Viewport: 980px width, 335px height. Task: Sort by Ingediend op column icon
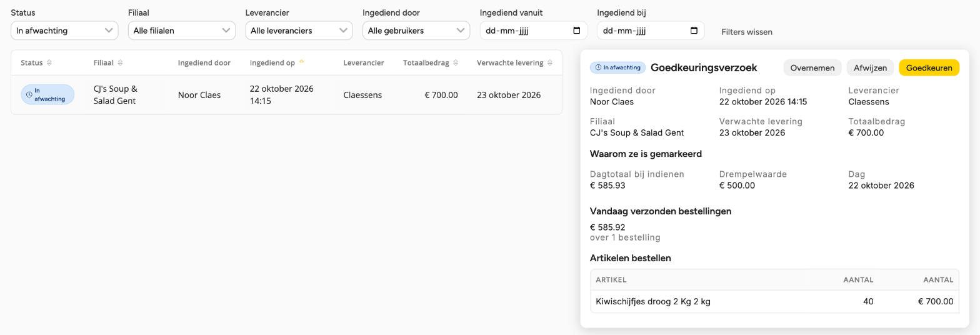click(x=302, y=62)
